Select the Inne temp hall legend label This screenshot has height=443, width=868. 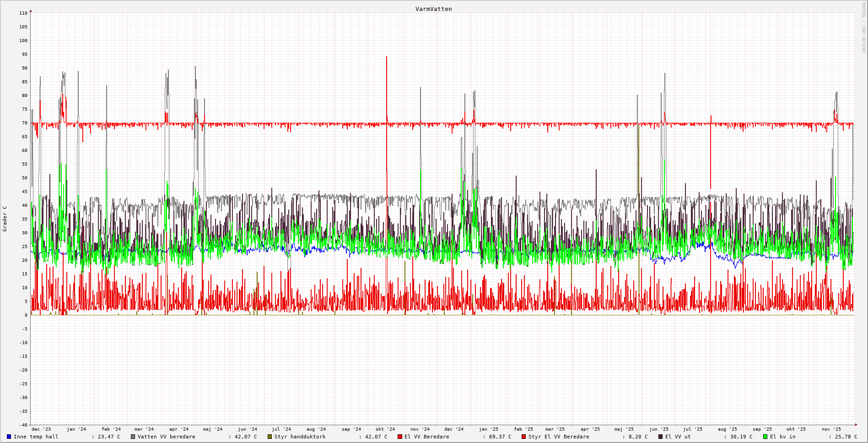pyautogui.click(x=36, y=437)
